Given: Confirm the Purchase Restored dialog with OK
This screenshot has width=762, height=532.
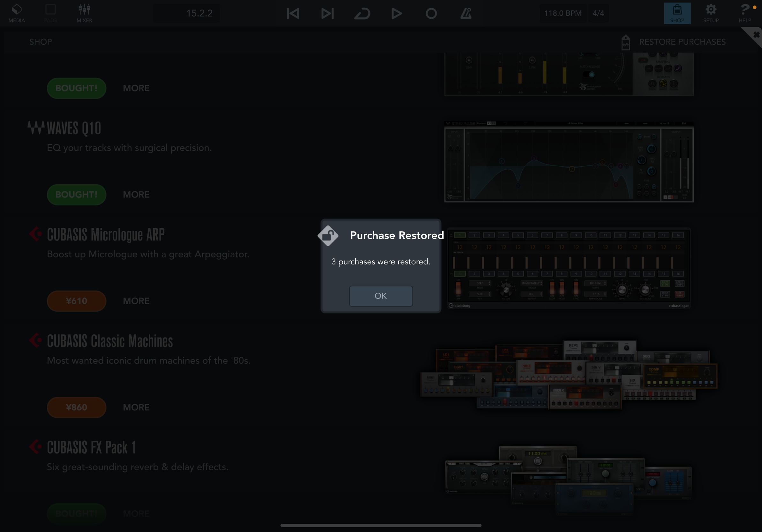Looking at the screenshot, I should (381, 296).
